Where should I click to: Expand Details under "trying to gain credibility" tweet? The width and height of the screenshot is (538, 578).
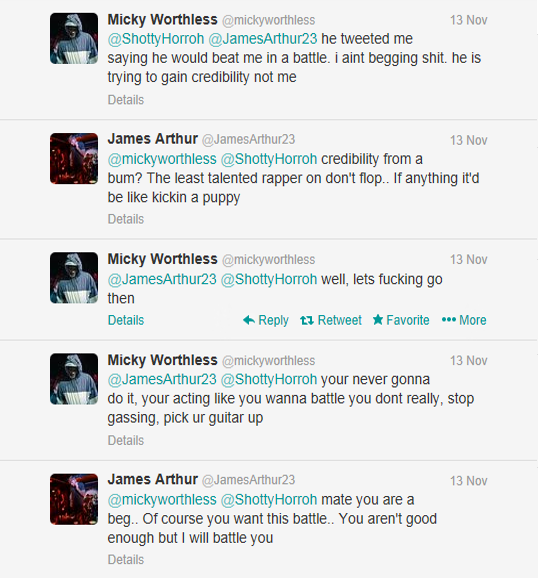[126, 100]
